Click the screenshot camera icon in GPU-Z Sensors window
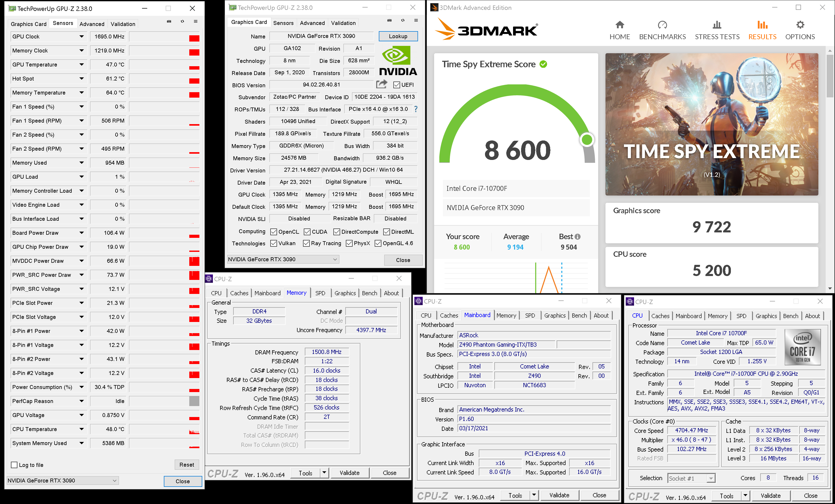 (169, 21)
